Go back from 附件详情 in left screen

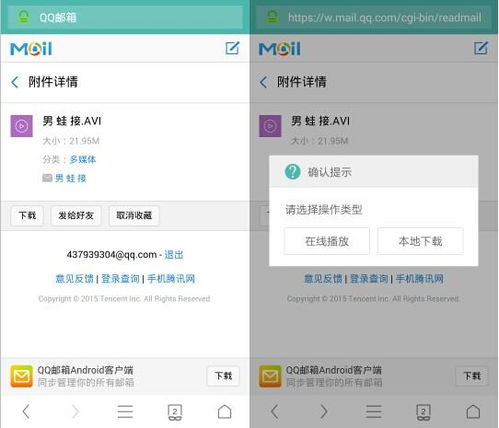pyautogui.click(x=15, y=82)
